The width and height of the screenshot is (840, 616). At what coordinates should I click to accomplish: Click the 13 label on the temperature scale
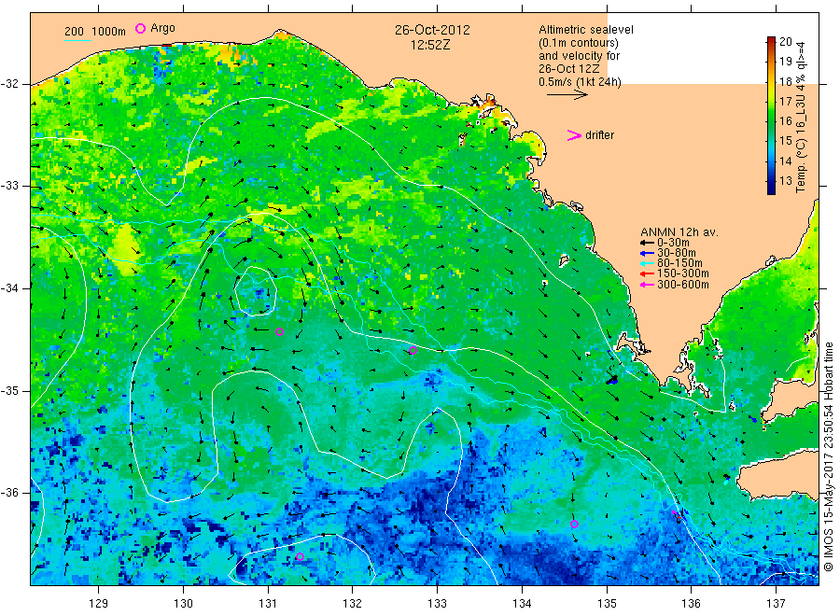[785, 180]
